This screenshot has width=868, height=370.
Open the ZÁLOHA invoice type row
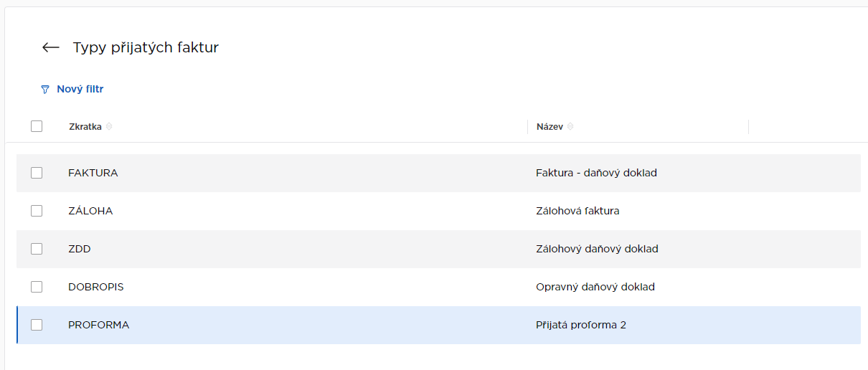tap(90, 211)
